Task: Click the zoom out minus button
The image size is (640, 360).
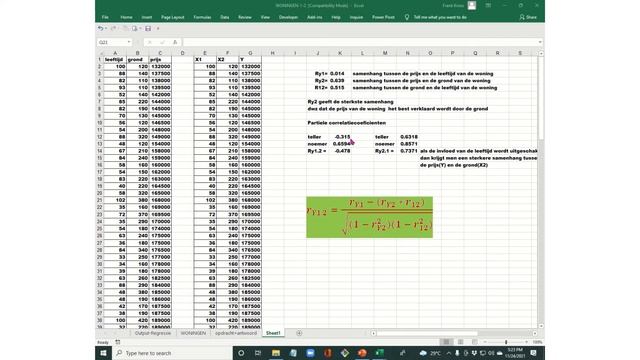Action: pos(484,342)
